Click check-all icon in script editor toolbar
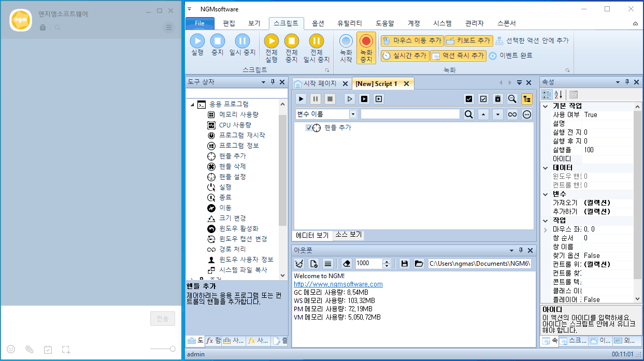The width and height of the screenshot is (644, 361). click(x=469, y=98)
